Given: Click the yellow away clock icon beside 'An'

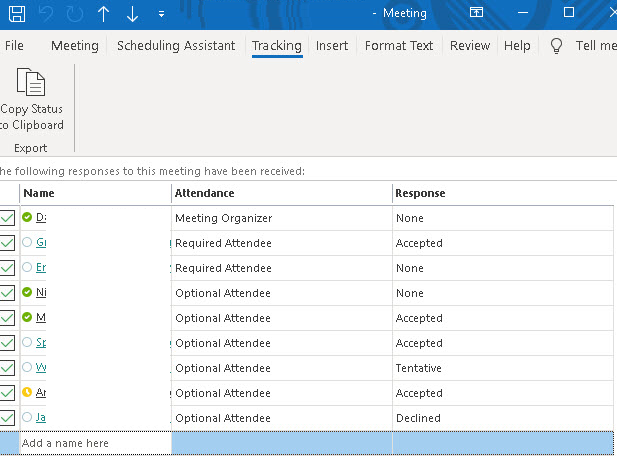Looking at the screenshot, I should [x=27, y=392].
